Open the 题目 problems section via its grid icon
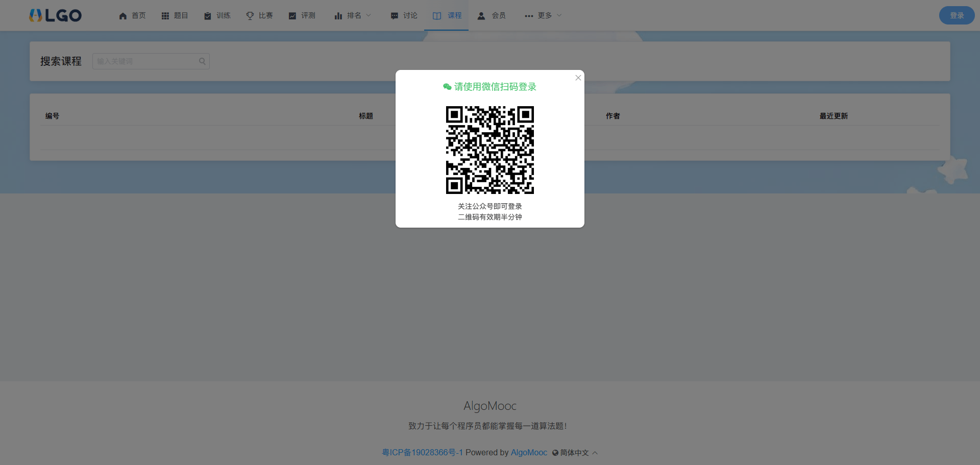Image resolution: width=980 pixels, height=465 pixels. click(164, 15)
